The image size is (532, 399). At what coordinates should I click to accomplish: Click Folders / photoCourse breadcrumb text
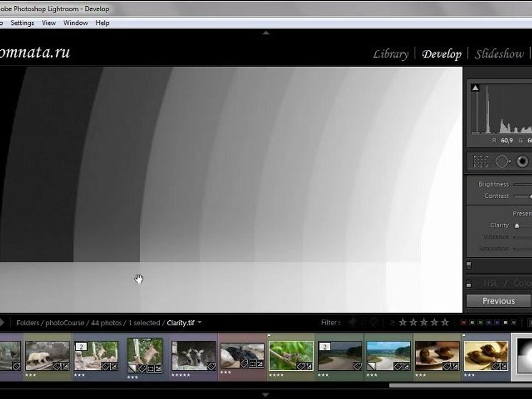pos(50,323)
